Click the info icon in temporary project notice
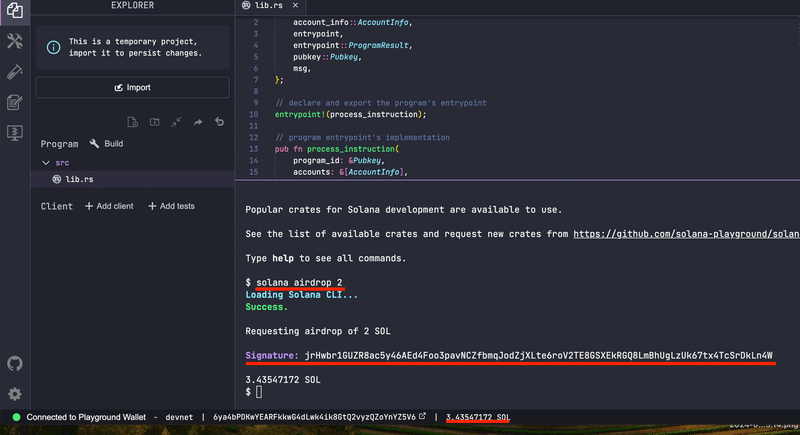Screen dimensions: 800x435 pyautogui.click(x=53, y=47)
